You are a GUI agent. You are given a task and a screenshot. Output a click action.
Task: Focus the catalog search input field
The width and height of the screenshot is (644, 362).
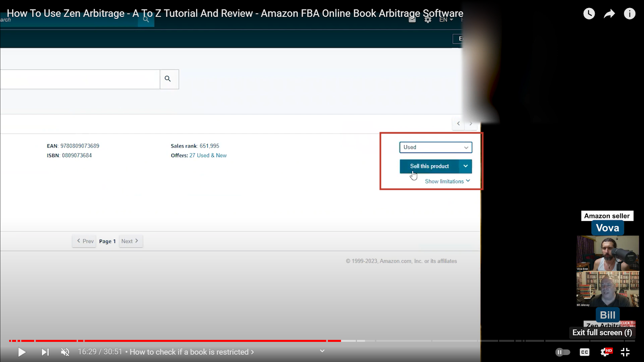click(x=80, y=79)
